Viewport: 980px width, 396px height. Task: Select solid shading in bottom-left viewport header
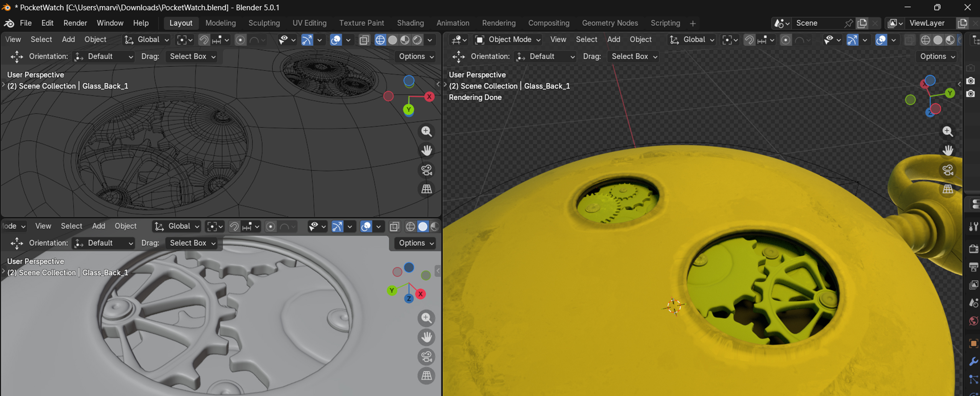pos(422,227)
